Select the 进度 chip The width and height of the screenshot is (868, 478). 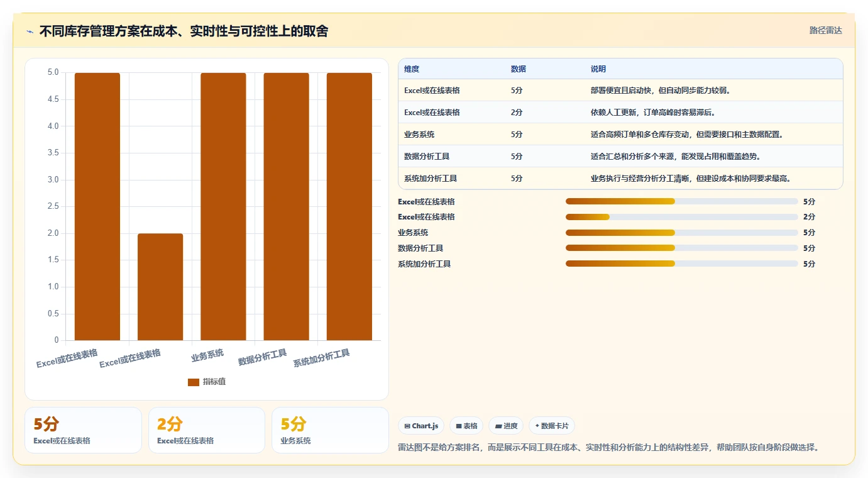[x=506, y=426]
